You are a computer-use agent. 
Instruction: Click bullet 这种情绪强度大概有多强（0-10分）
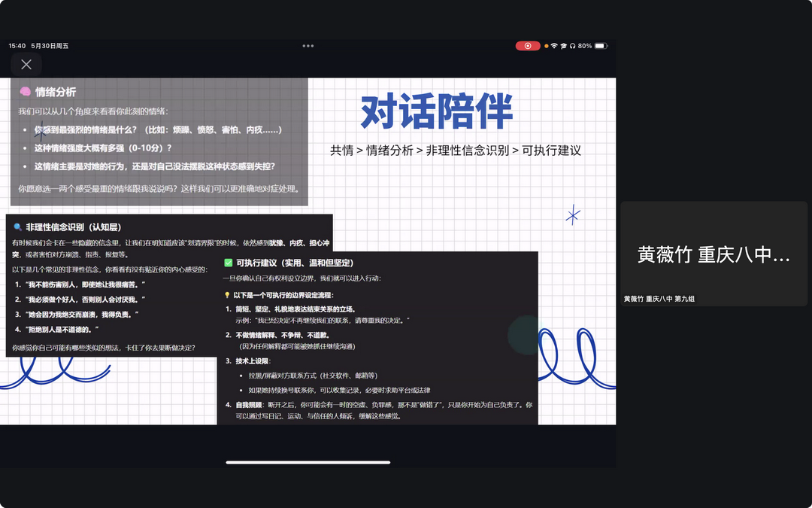click(x=103, y=148)
